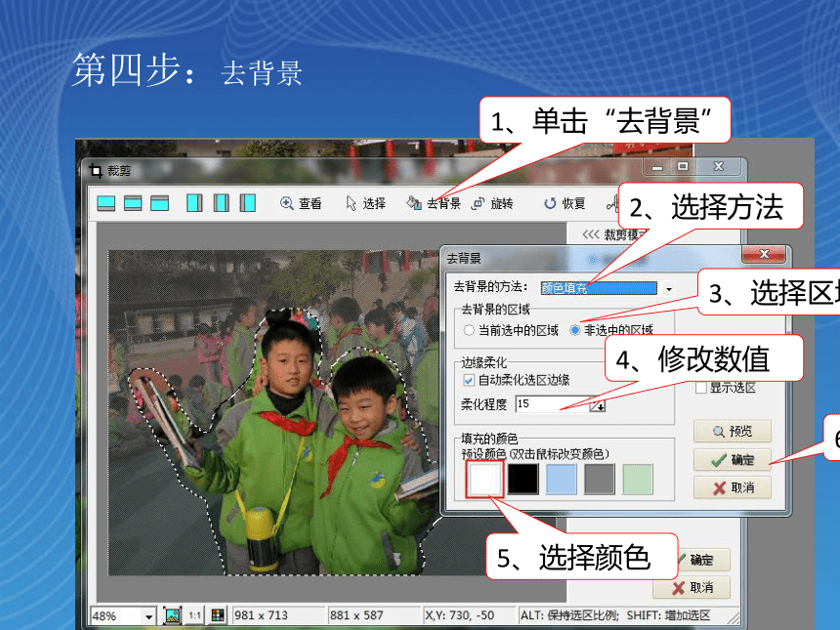Select the 非选中的区域 radio button
Screen dimensions: 840x630
[x=575, y=330]
